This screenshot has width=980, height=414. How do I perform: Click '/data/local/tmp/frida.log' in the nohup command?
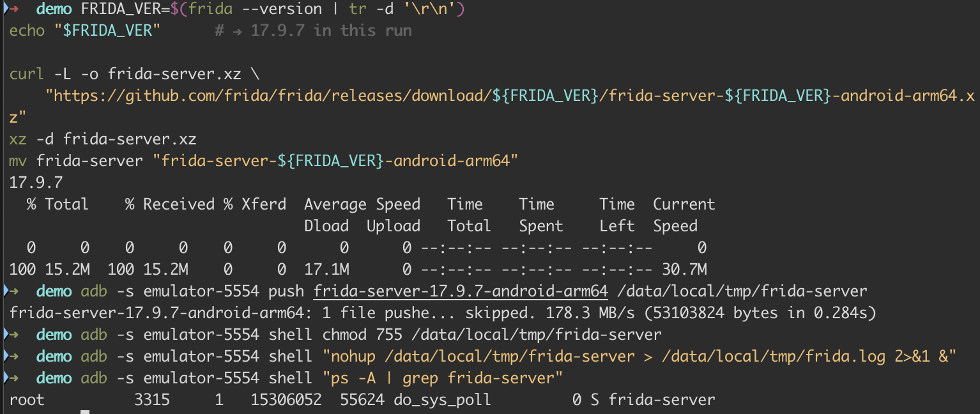click(x=774, y=356)
